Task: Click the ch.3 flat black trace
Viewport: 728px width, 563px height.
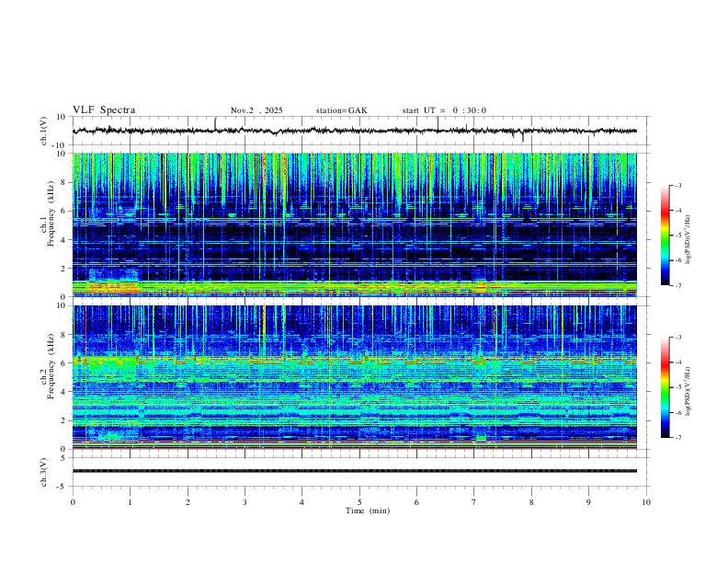Action: point(354,471)
